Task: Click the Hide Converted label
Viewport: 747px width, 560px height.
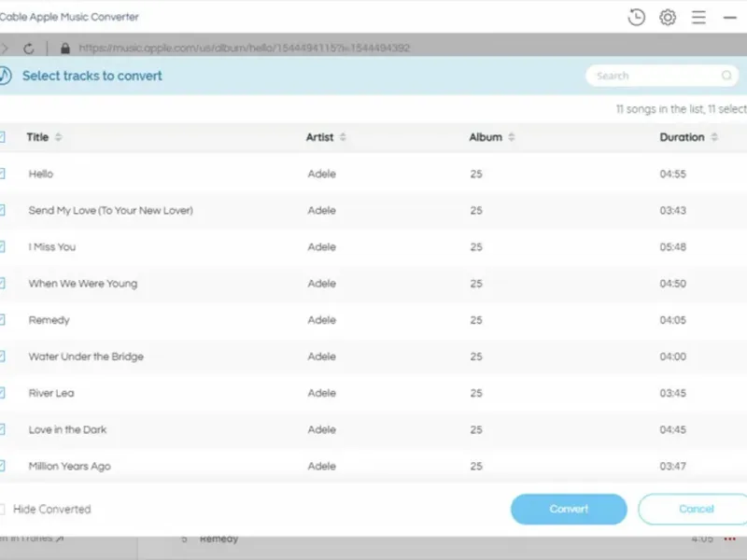Action: coord(52,509)
